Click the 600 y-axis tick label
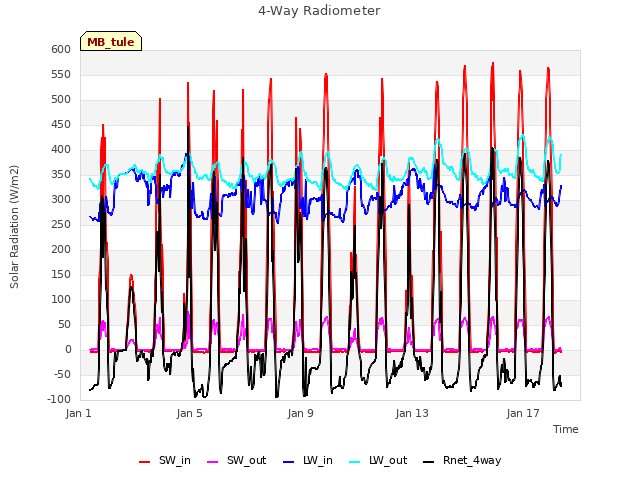 [61, 49]
